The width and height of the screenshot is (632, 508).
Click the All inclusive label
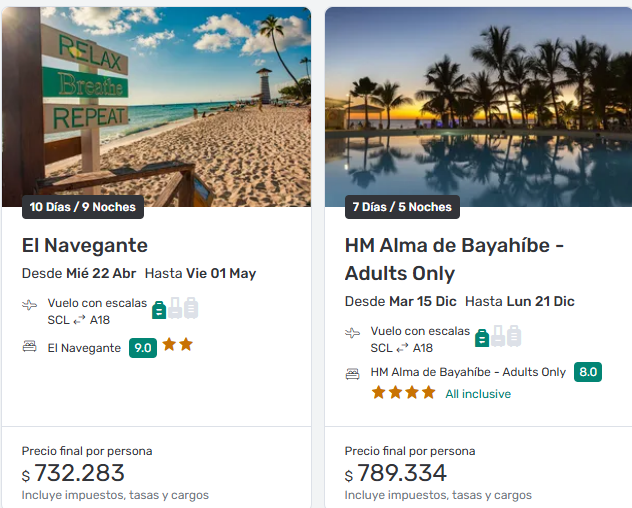(478, 394)
